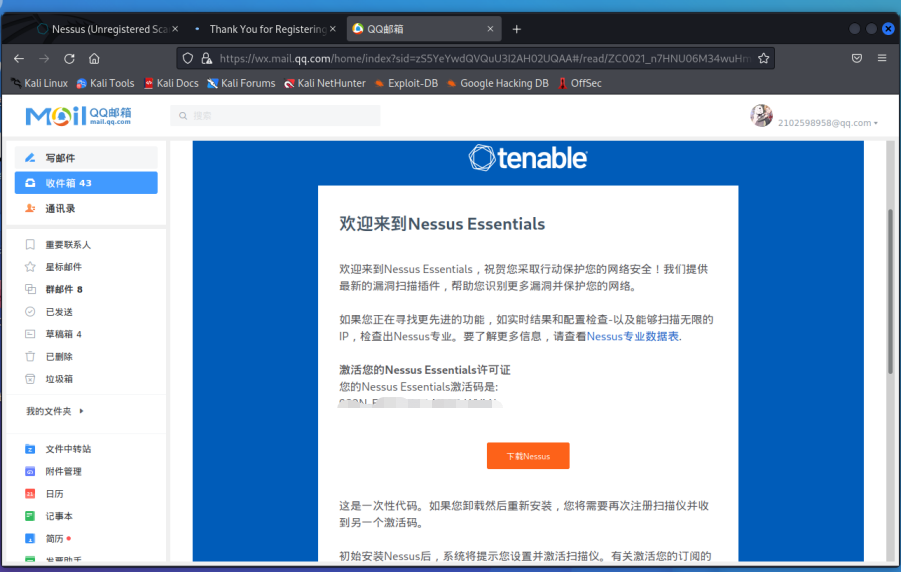Go back with the browser back arrow
Screen dimensions: 901x573
coord(19,59)
